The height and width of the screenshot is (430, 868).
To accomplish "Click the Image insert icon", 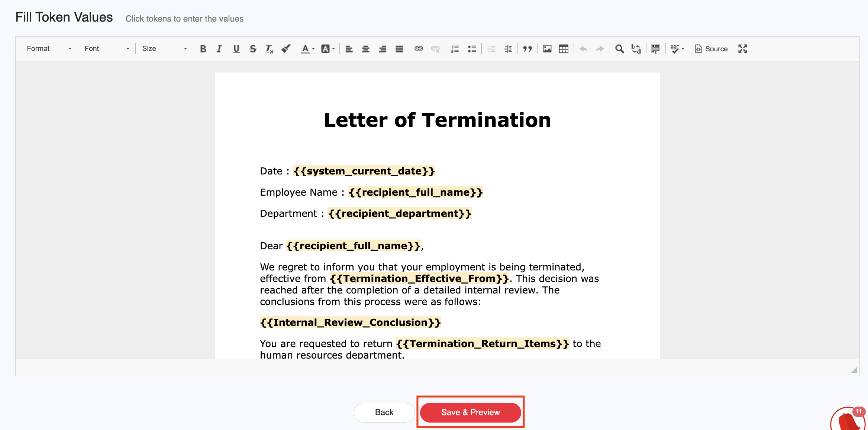I will (547, 49).
